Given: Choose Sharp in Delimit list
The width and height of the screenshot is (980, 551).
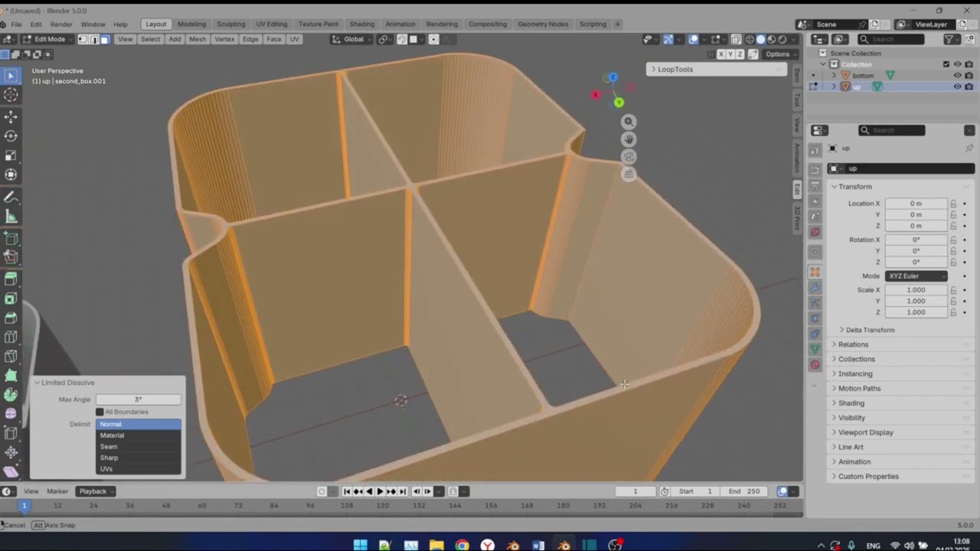Looking at the screenshot, I should 139,458.
